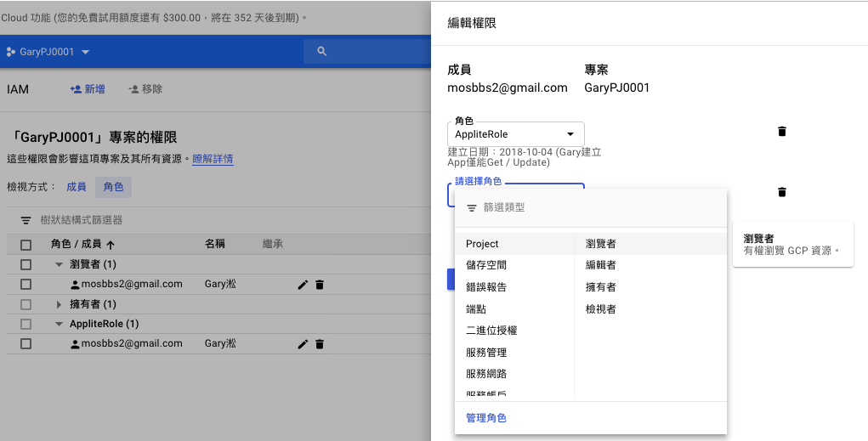868x441 pixels.
Task: Click the project hexagon icon beside GaryPJ0001
Action: [10, 52]
